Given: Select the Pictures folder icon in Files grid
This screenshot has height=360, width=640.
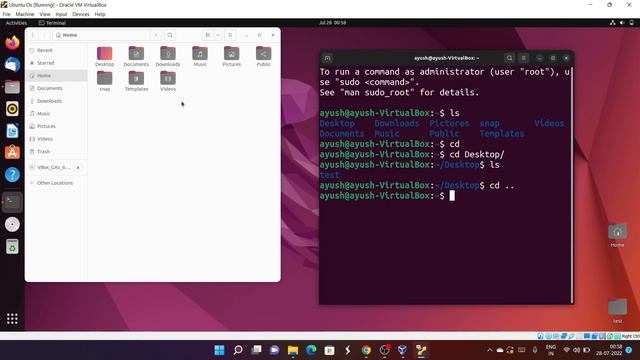Looking at the screenshot, I should (x=231, y=57).
